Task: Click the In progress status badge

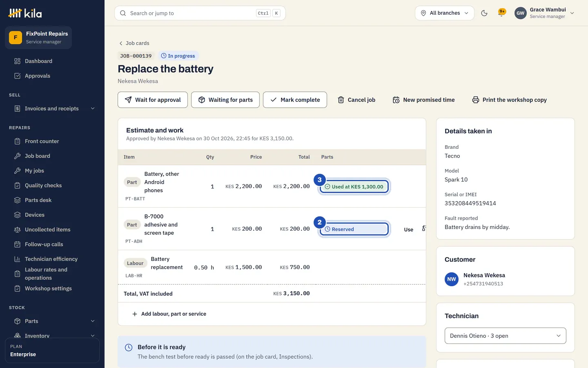Action: pos(178,56)
